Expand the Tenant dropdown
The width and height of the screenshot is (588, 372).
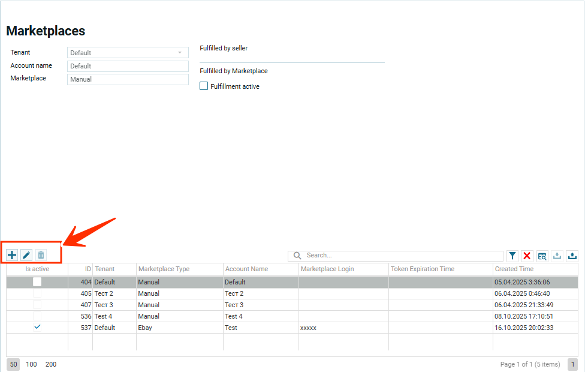tap(179, 53)
